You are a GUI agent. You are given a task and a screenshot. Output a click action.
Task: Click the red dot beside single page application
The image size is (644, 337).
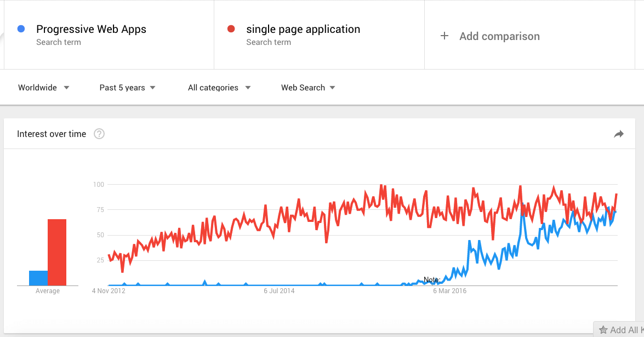coord(231,28)
